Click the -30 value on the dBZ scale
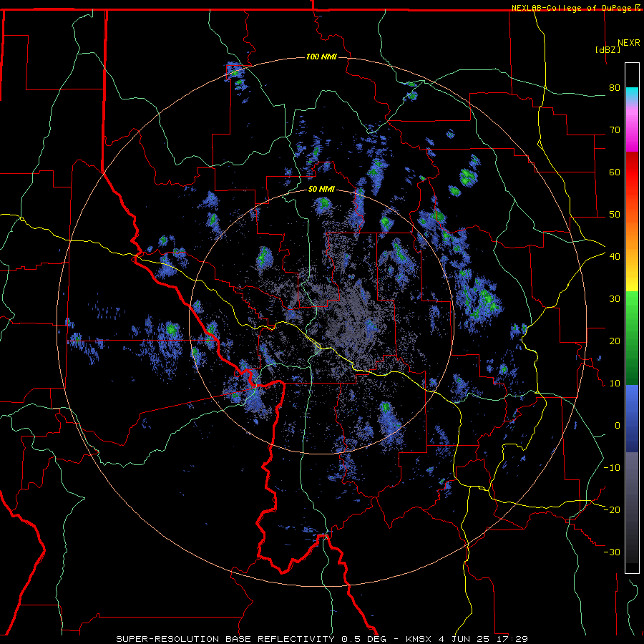Viewport: 644px width, 644px height. click(612, 552)
